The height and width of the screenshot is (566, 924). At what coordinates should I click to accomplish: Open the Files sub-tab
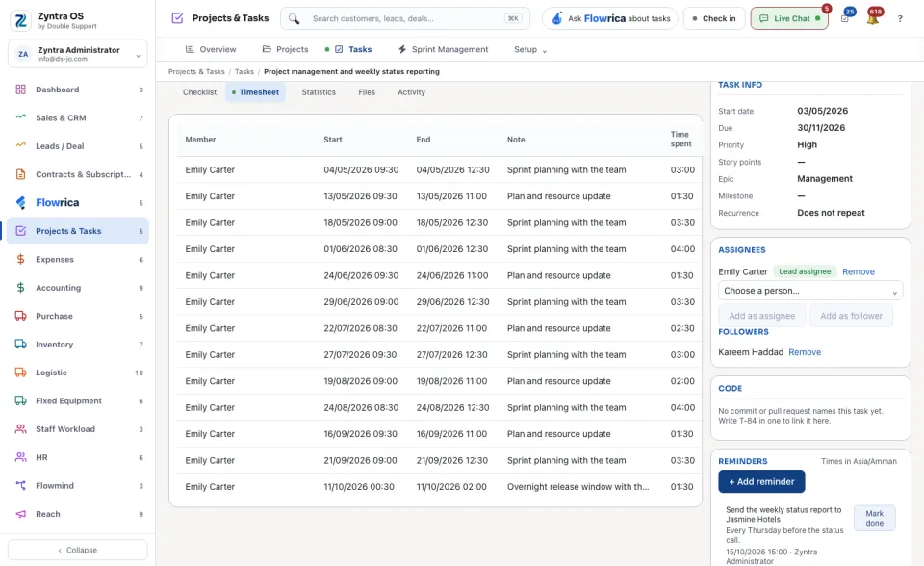[x=367, y=92]
